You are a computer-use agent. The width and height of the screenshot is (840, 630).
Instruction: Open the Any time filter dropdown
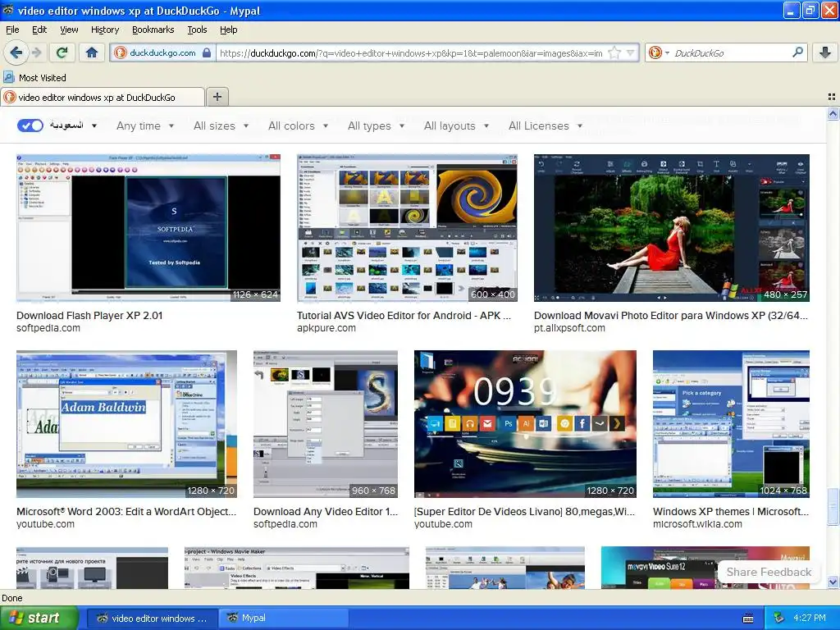tap(145, 126)
